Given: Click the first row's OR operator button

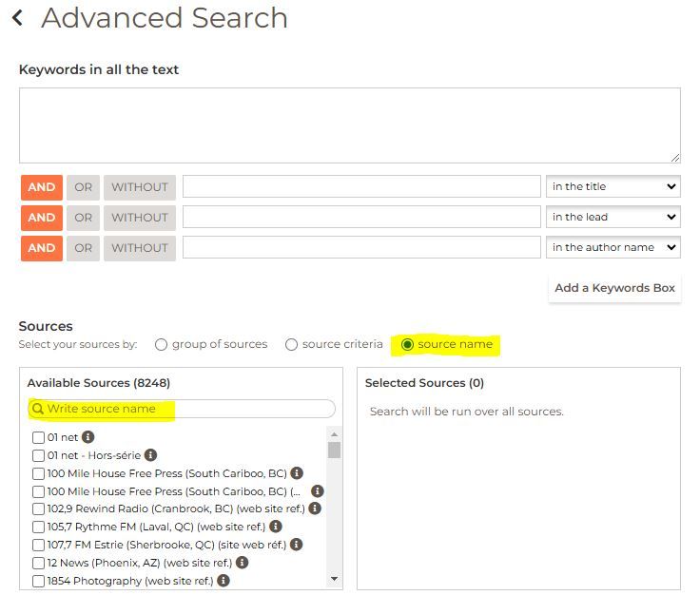Looking at the screenshot, I should pos(84,187).
